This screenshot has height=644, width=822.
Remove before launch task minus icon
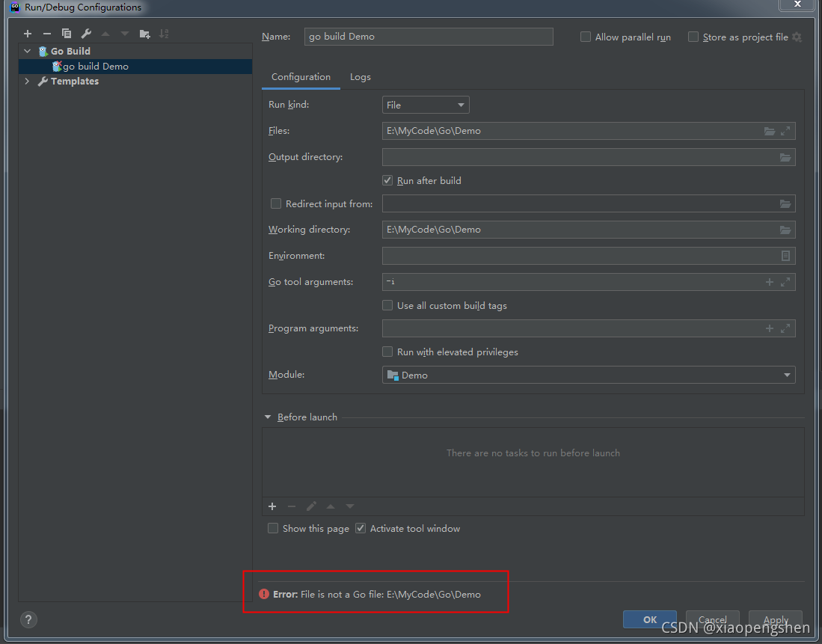[x=292, y=506]
